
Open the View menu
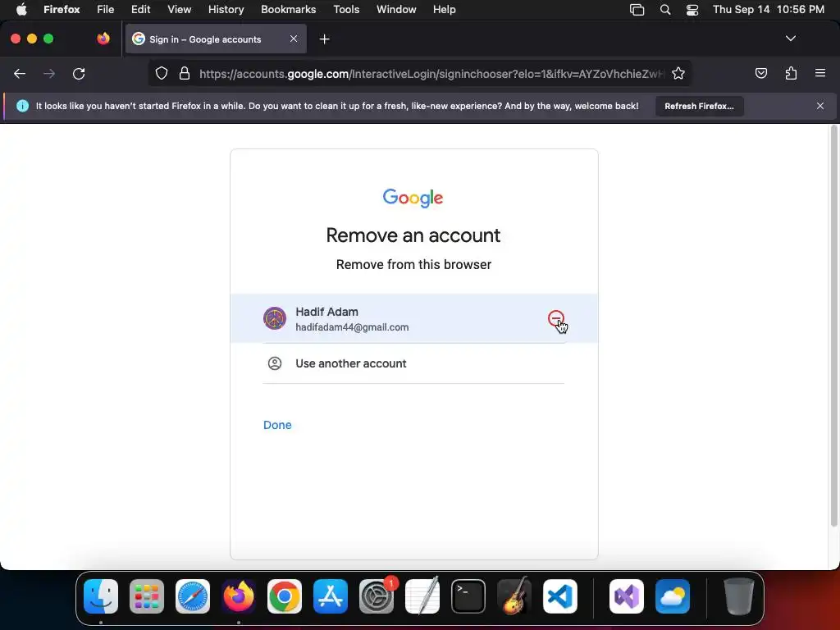pos(179,9)
